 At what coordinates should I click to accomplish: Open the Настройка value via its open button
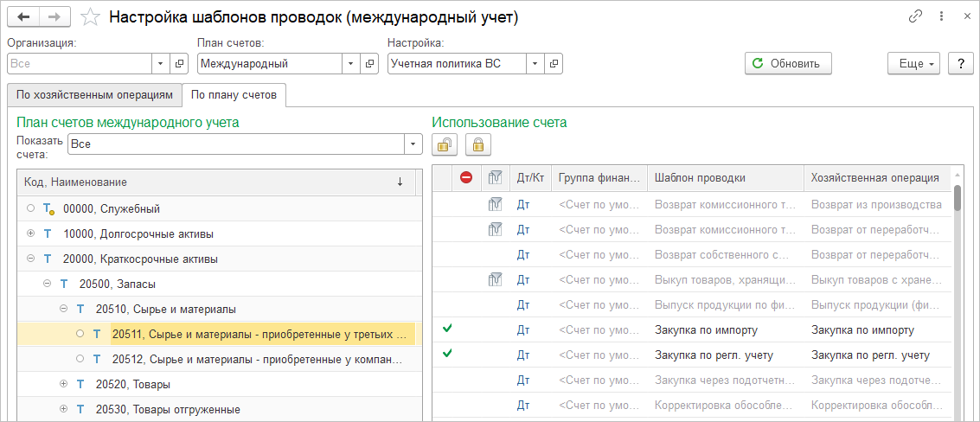(x=554, y=63)
